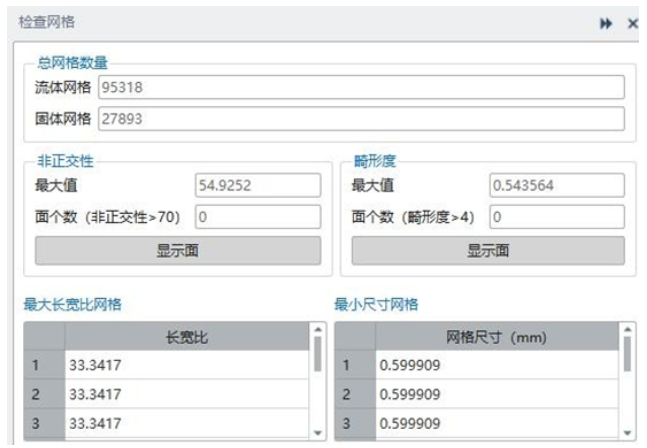Click the 非正交性 最大值 field
Screen dimensions: 647x448
257,185
